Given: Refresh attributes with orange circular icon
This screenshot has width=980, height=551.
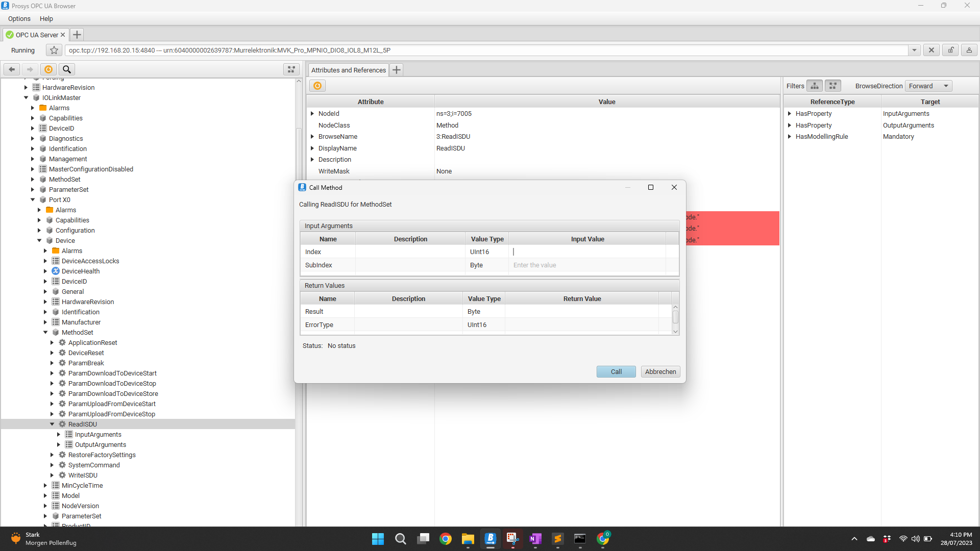Looking at the screenshot, I should 317,86.
